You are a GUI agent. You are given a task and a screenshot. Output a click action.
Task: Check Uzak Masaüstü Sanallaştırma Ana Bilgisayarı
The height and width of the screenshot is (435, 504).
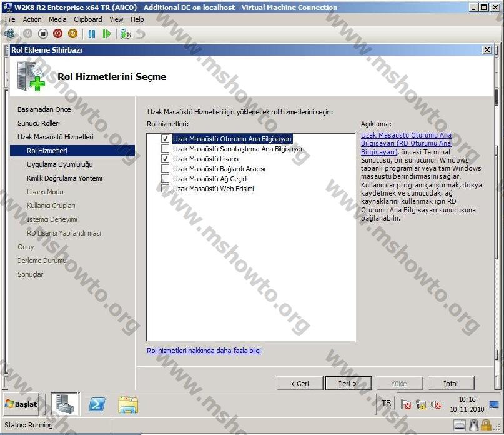click(166, 149)
